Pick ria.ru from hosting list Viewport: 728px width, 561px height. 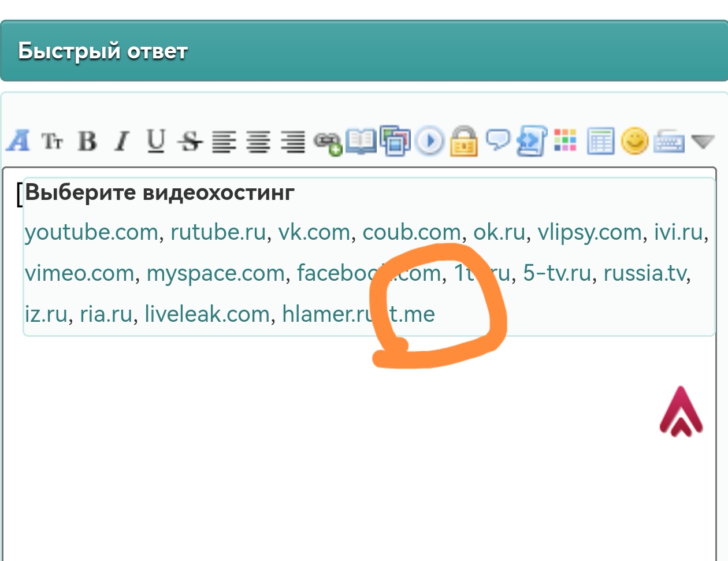coord(106,314)
